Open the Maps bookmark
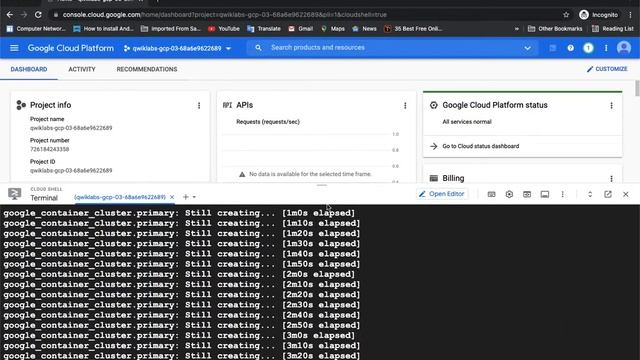This screenshot has width=640, height=360. point(333,29)
